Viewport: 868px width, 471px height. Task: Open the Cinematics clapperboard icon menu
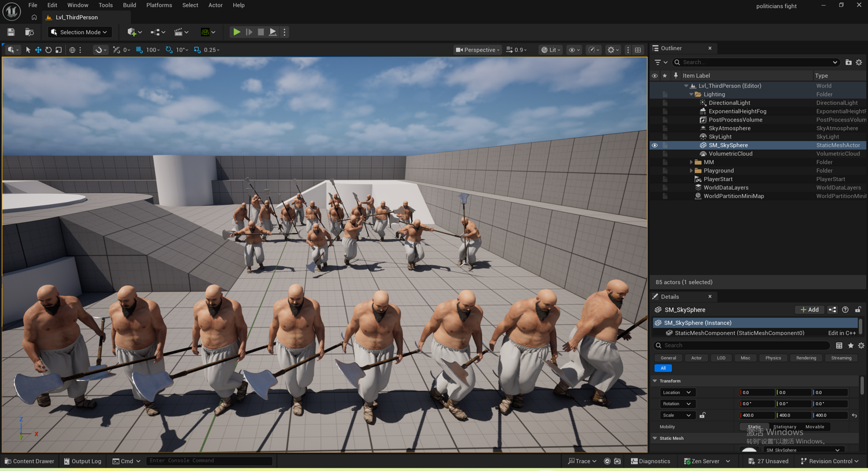tap(182, 32)
